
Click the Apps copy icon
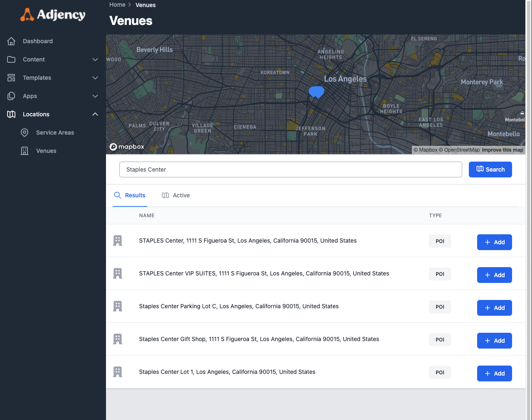point(11,96)
